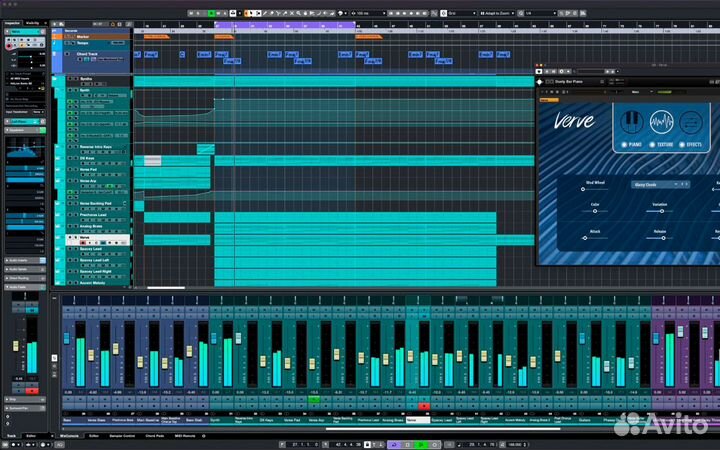Viewport: 720px width, 450px height.
Task: Select Bass Stab channel name in mixer
Action: 194,420
